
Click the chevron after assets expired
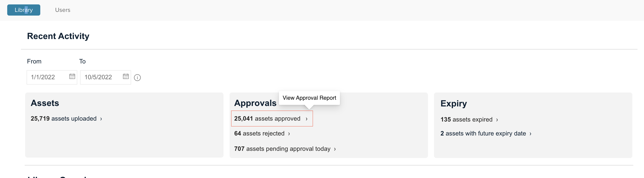tap(497, 120)
